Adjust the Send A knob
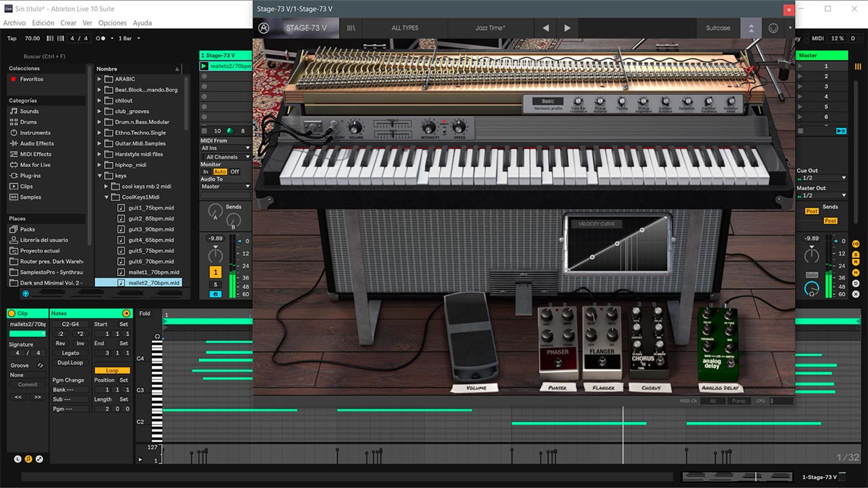Image resolution: width=868 pixels, height=488 pixels. tap(215, 212)
